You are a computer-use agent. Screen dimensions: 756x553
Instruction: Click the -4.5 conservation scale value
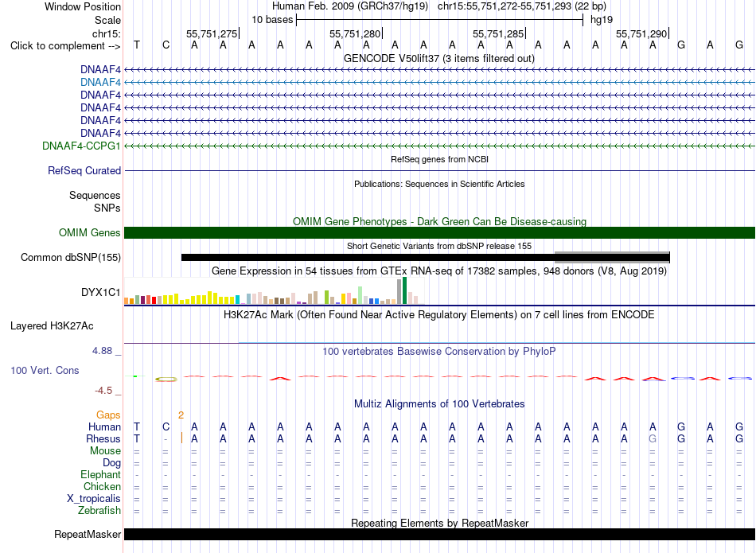click(x=103, y=391)
